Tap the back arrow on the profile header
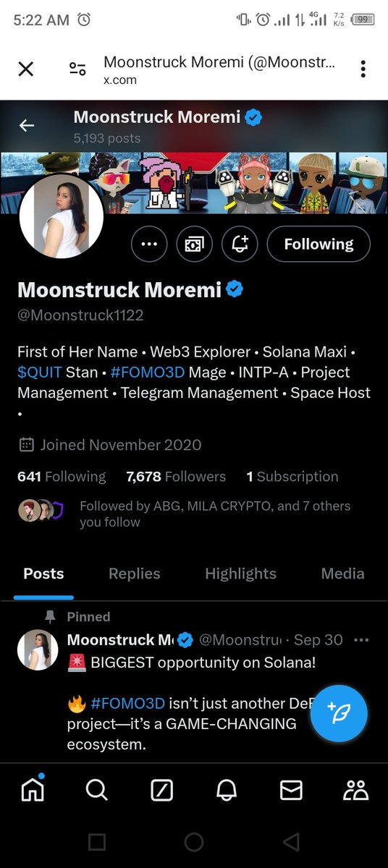 [27, 126]
